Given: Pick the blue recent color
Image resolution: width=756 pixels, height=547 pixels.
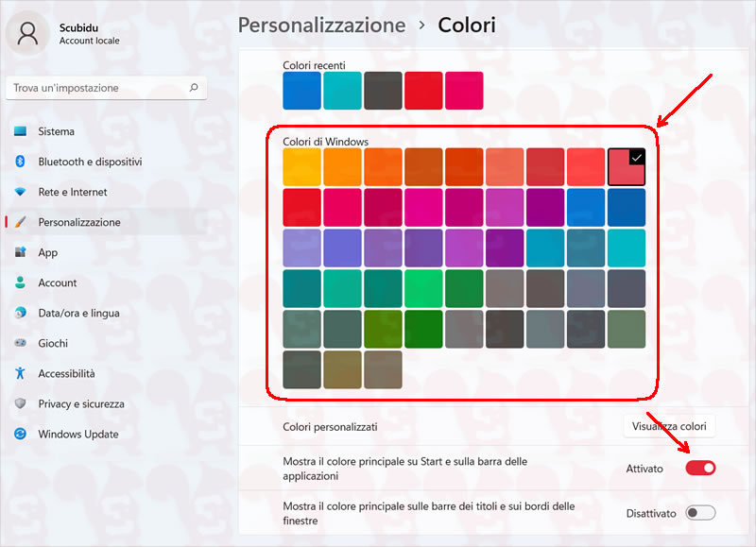Looking at the screenshot, I should [301, 91].
